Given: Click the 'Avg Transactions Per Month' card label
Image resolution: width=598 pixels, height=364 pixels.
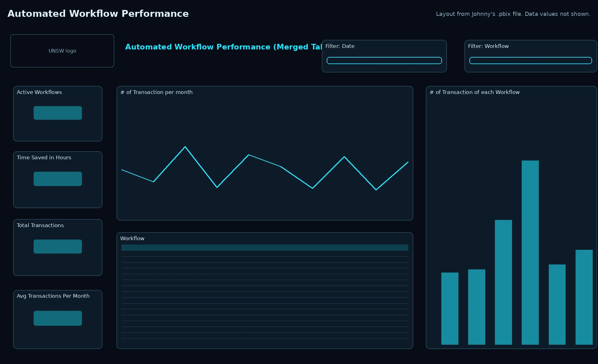Looking at the screenshot, I should point(53,296).
